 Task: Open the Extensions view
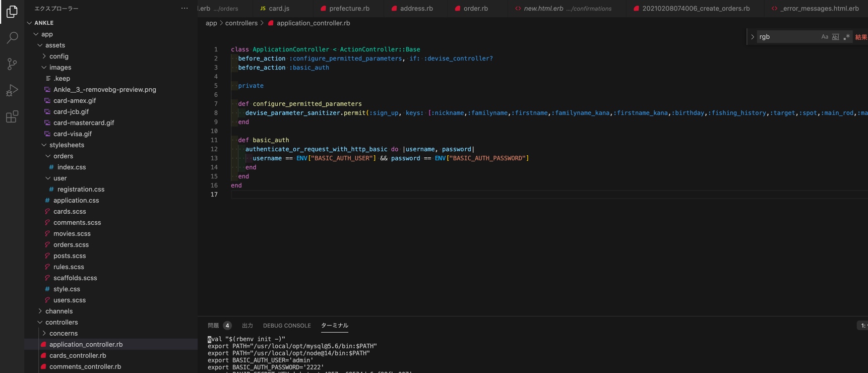click(x=12, y=117)
